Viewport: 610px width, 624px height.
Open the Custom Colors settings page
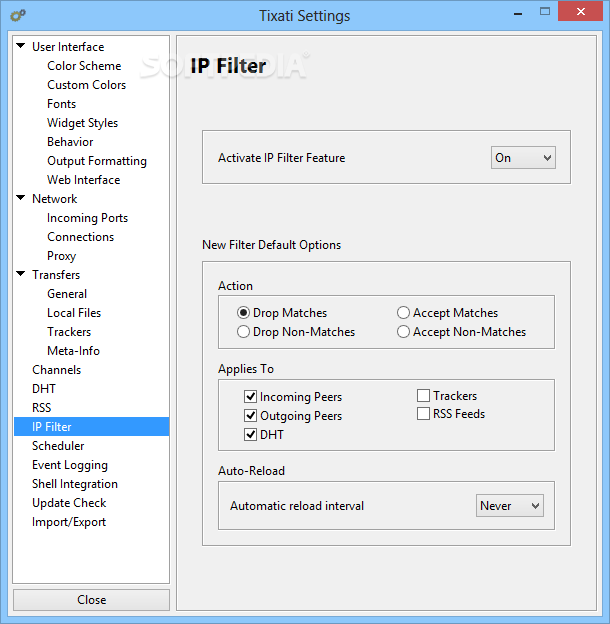click(x=86, y=85)
